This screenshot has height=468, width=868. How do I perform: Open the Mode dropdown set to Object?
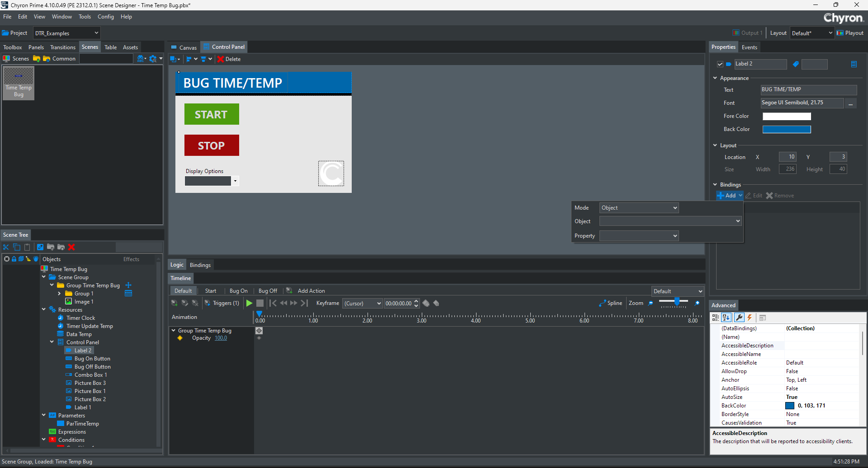tap(639, 208)
